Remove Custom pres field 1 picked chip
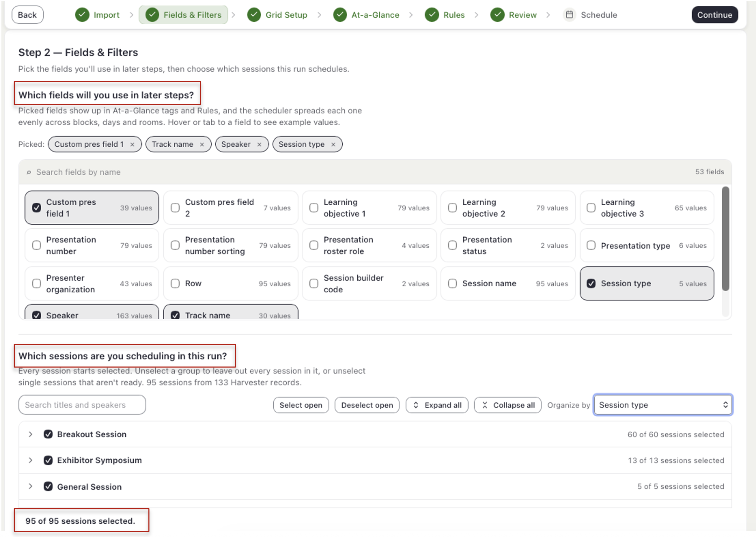The width and height of the screenshot is (756, 537). pos(132,145)
